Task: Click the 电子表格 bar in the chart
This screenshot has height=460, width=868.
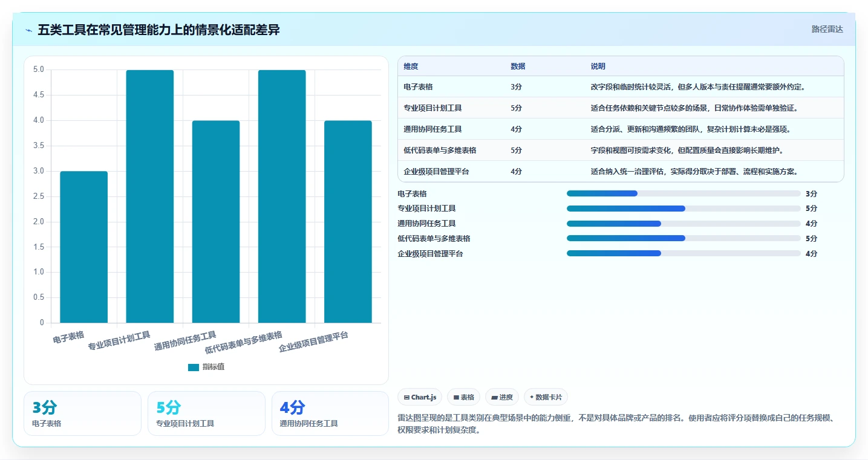Action: 84,247
